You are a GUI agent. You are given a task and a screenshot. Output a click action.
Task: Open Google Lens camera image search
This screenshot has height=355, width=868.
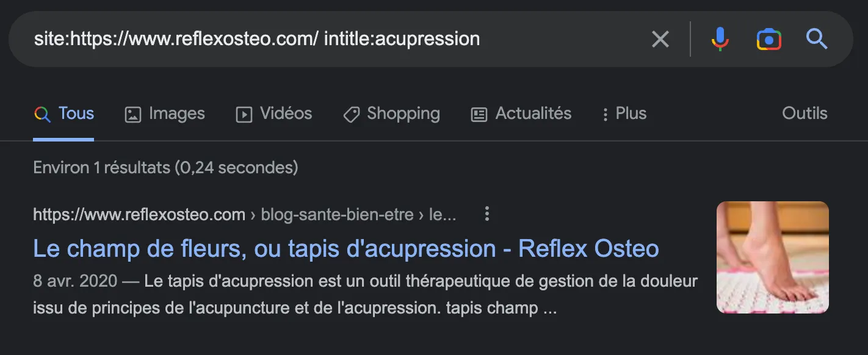point(769,40)
